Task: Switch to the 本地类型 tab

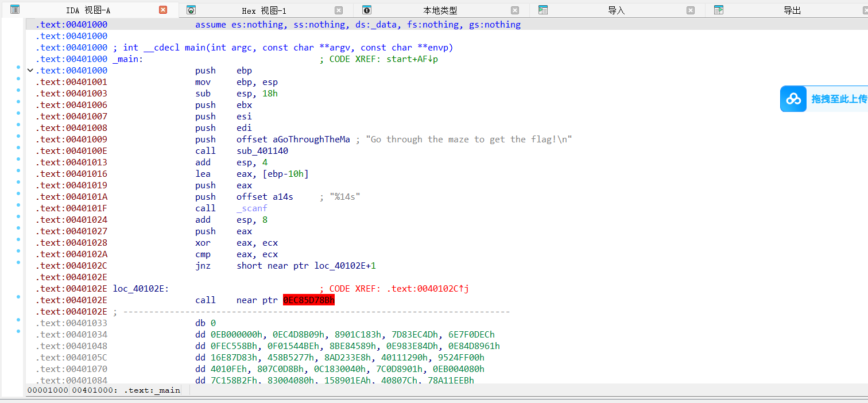Action: (440, 10)
